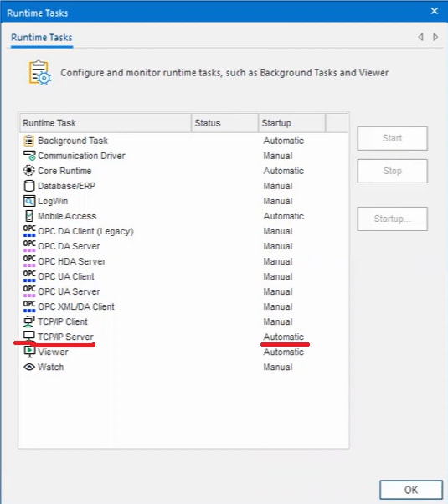Select the Database/ERP row label
Viewport: 448px width, 504px height.
pos(67,186)
